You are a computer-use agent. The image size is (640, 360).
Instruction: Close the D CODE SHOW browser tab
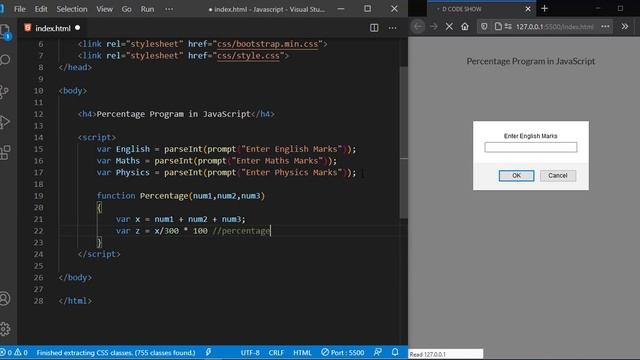[528, 9]
